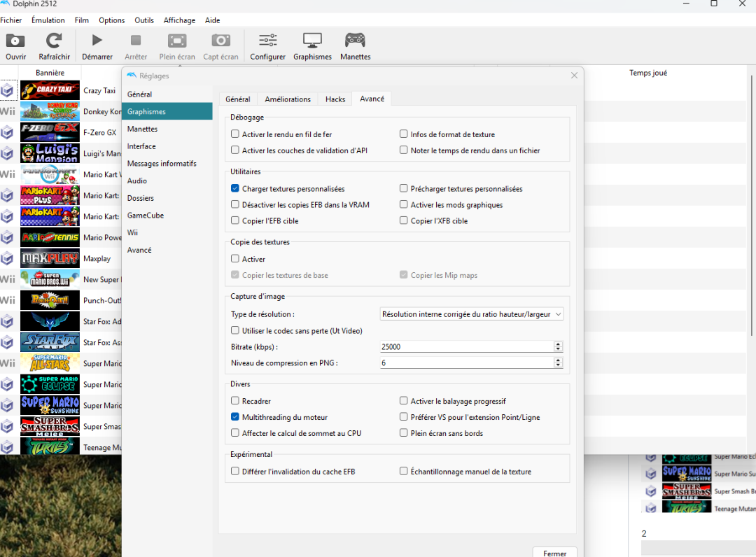Uncheck Charger textures personnalisées
The image size is (756, 557).
(235, 189)
